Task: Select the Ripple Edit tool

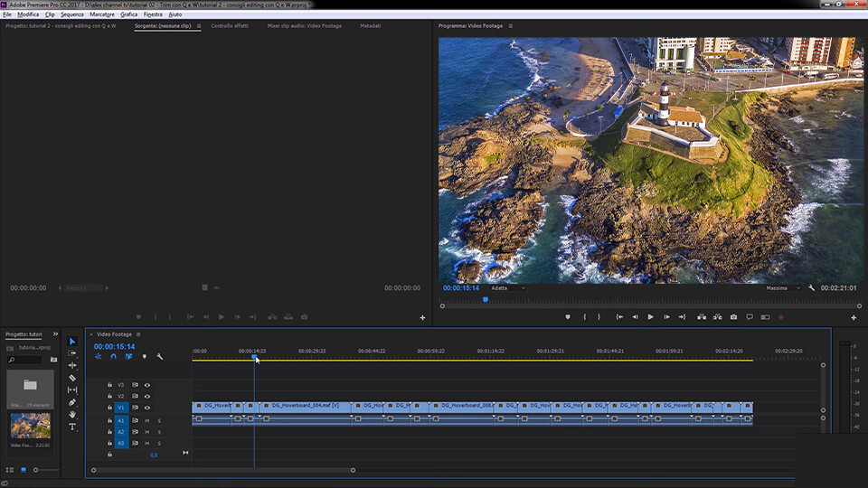Action: [x=72, y=365]
